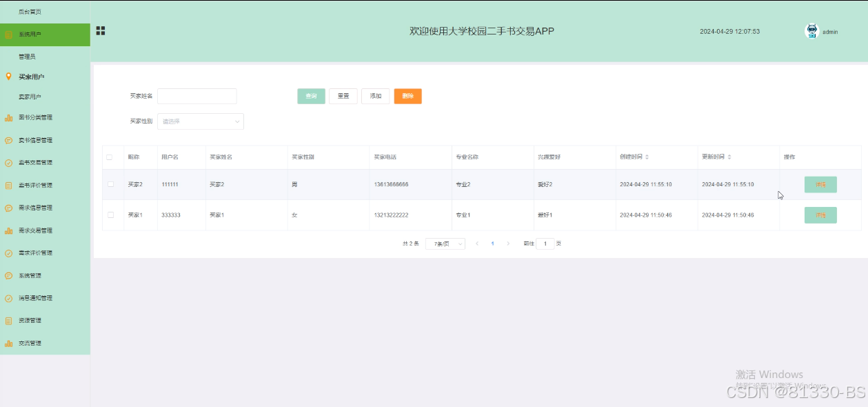868x407 pixels.
Task: Click the 爱好1 cell
Action: (x=545, y=215)
